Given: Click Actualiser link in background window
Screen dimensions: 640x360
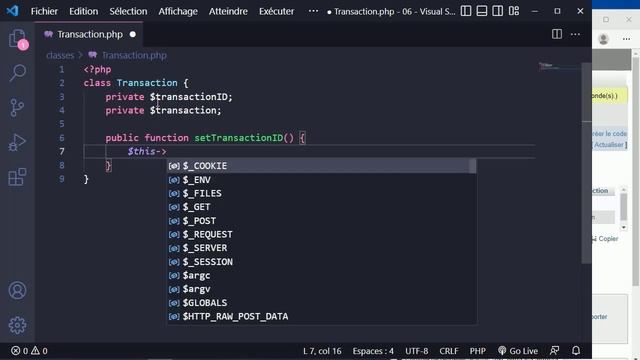Looking at the screenshot, I should click(x=610, y=145).
